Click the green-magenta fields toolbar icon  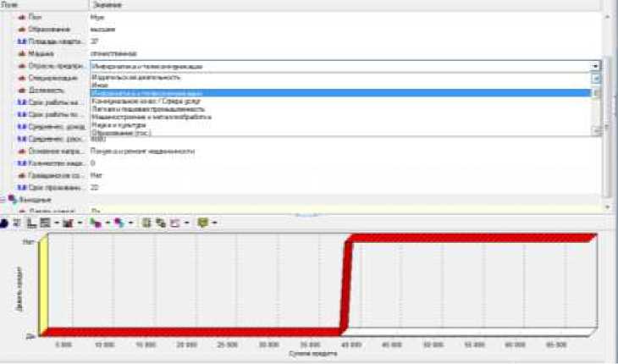tap(96, 223)
